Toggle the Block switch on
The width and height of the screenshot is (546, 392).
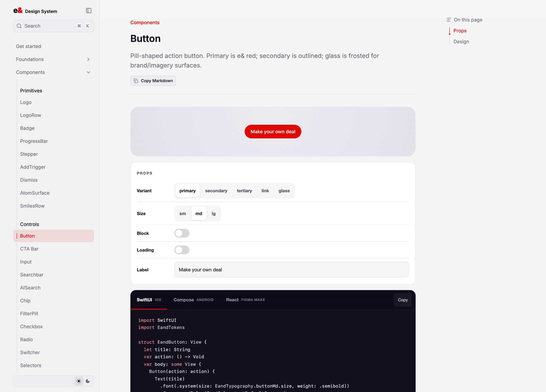coord(182,233)
